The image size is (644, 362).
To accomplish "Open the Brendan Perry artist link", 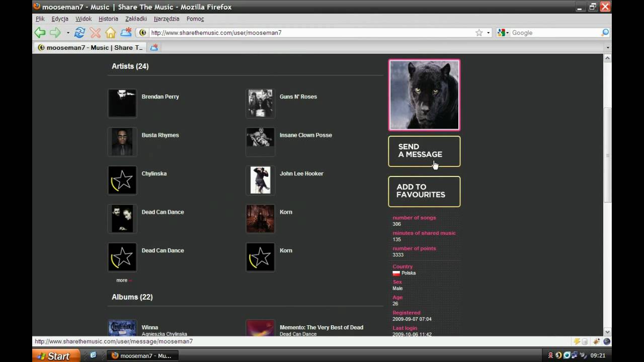I will click(160, 97).
